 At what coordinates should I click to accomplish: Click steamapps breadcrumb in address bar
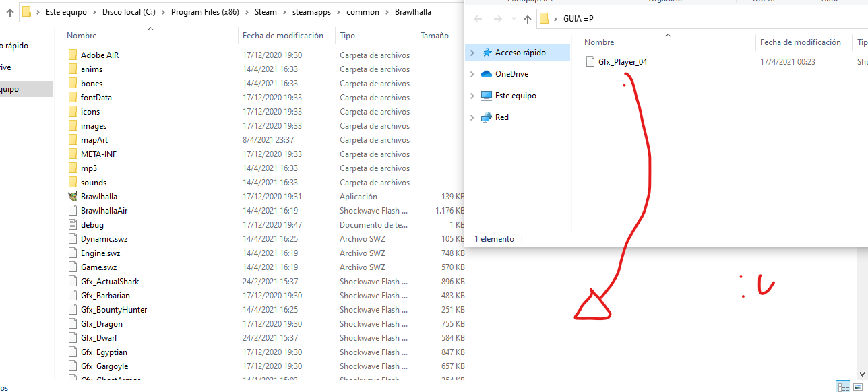[311, 12]
